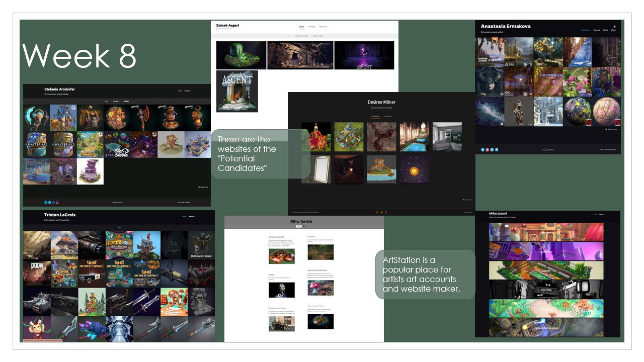Open the square Ascent poster thumbnail
This screenshot has height=362, width=644.
tap(237, 91)
